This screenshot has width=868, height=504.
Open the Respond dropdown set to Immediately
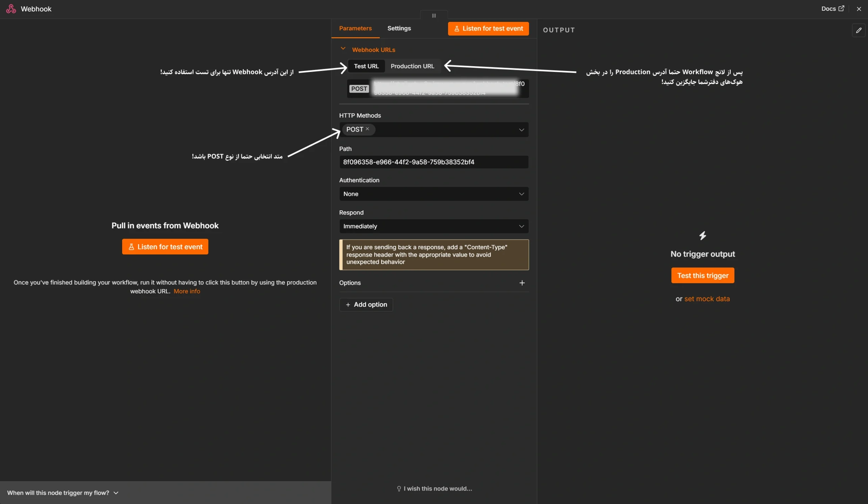tap(434, 226)
